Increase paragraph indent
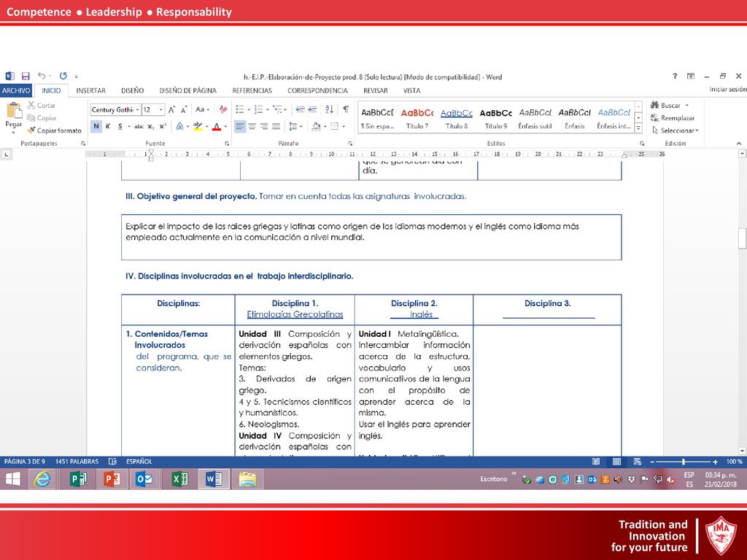Viewport: 747px width, 560px height. pos(312,109)
